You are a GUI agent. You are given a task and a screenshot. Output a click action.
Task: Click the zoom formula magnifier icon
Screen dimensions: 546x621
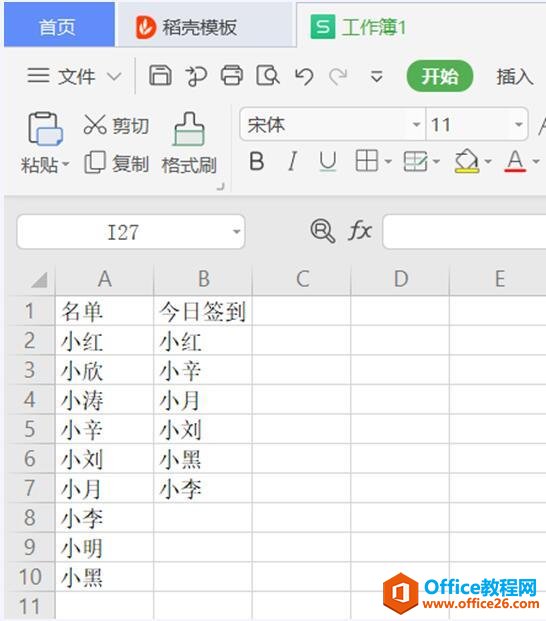point(323,230)
